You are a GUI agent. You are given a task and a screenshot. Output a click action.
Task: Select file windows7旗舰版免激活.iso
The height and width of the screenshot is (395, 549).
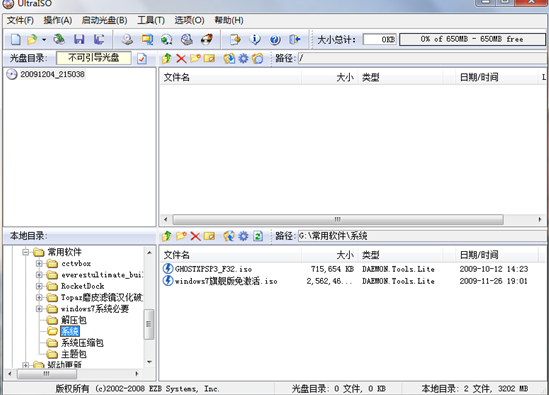tap(226, 281)
